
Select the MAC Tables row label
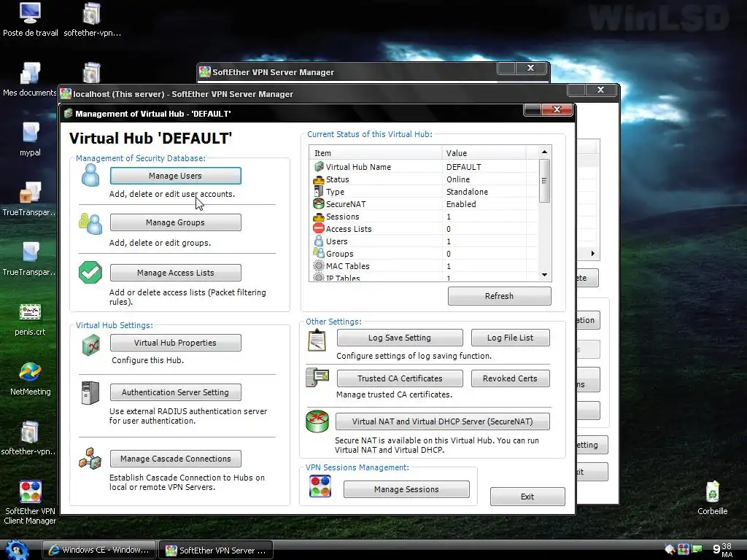[x=347, y=266]
